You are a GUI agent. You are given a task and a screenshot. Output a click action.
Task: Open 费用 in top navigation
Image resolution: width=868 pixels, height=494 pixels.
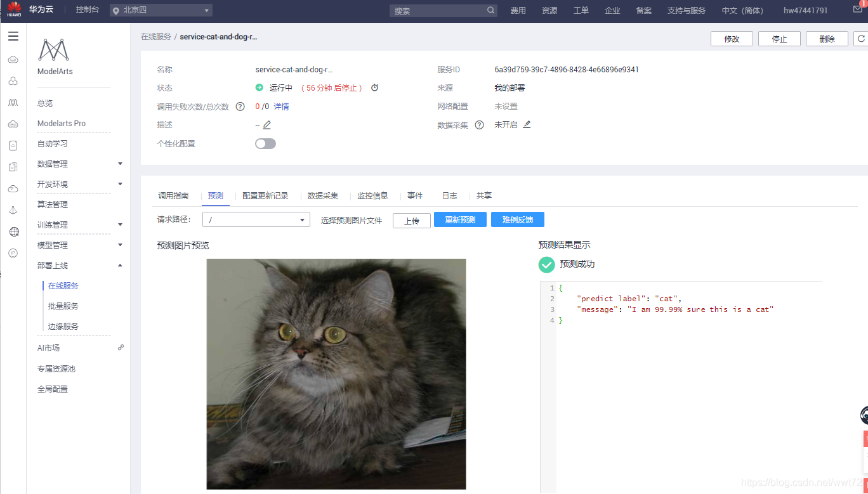[x=518, y=11]
